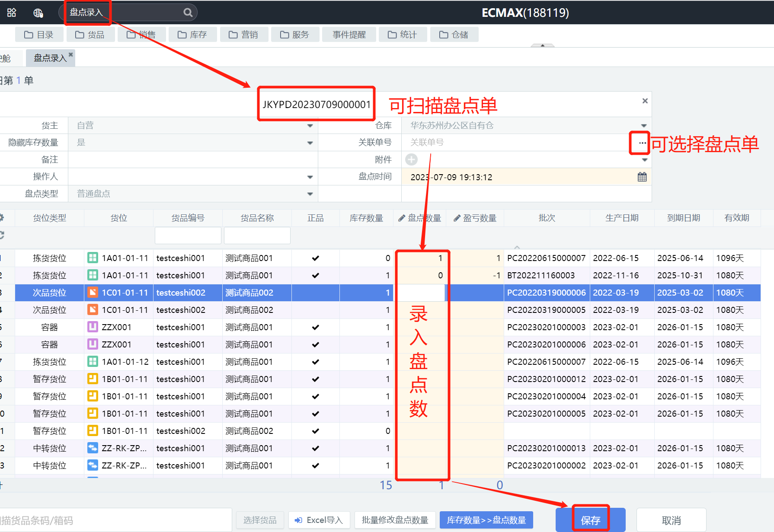
Task: Click 批量修改盘点数量 button
Action: click(395, 520)
